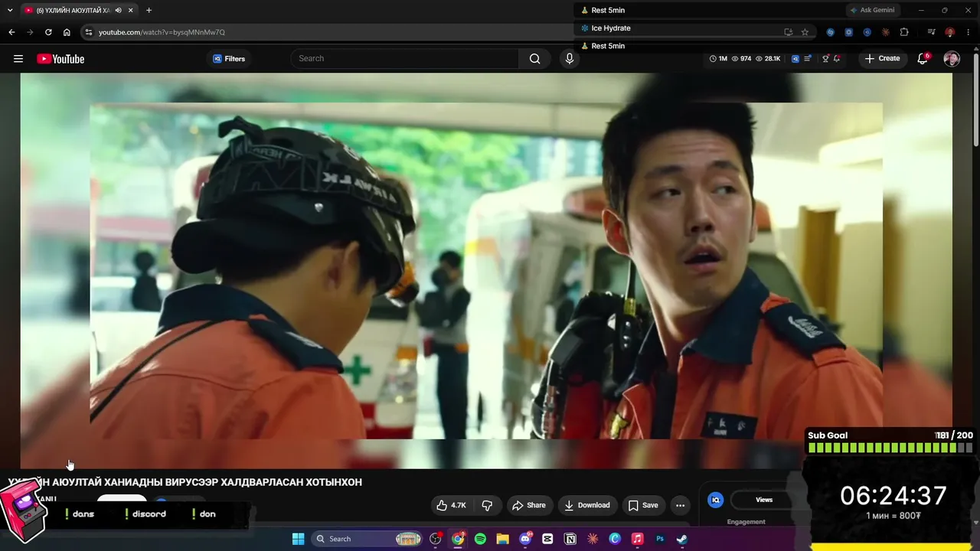
Task: Open the YouTube account avatar menu
Action: coord(952,59)
